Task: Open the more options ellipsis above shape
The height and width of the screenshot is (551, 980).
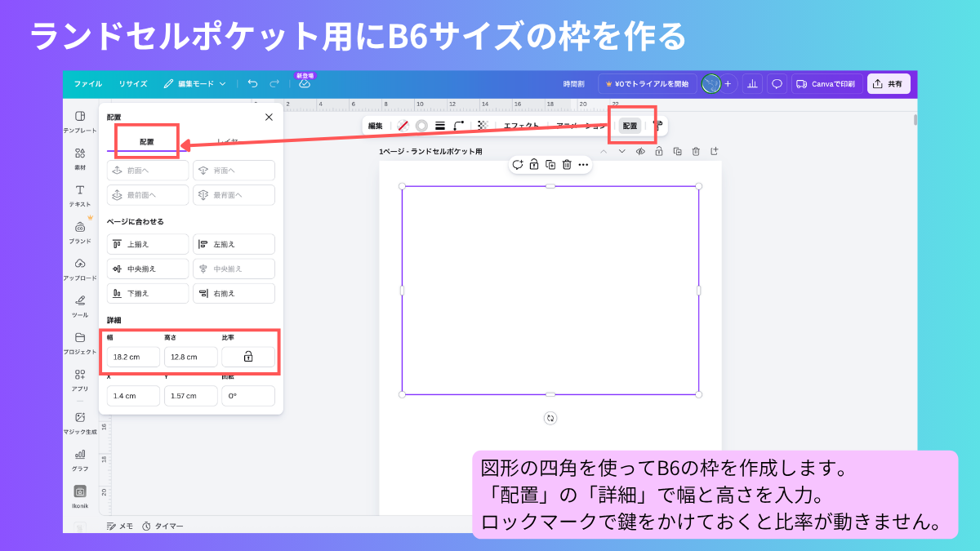Action: (x=583, y=165)
